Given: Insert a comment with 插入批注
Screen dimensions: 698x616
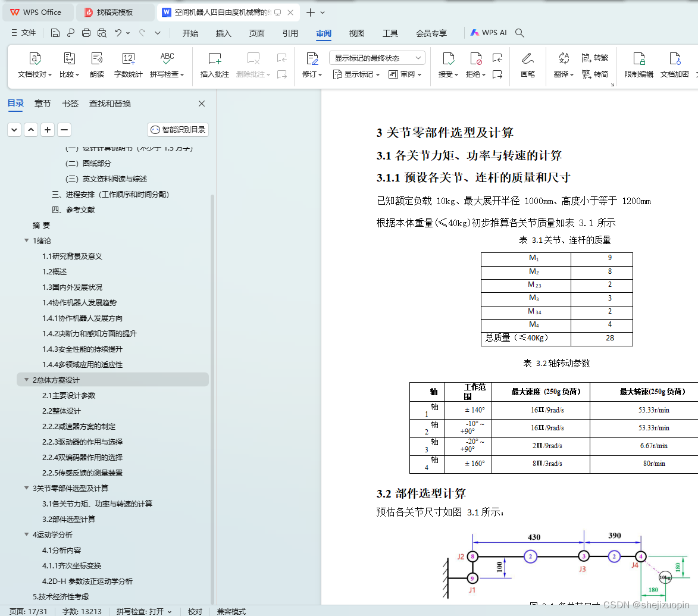Looking at the screenshot, I should tap(215, 65).
